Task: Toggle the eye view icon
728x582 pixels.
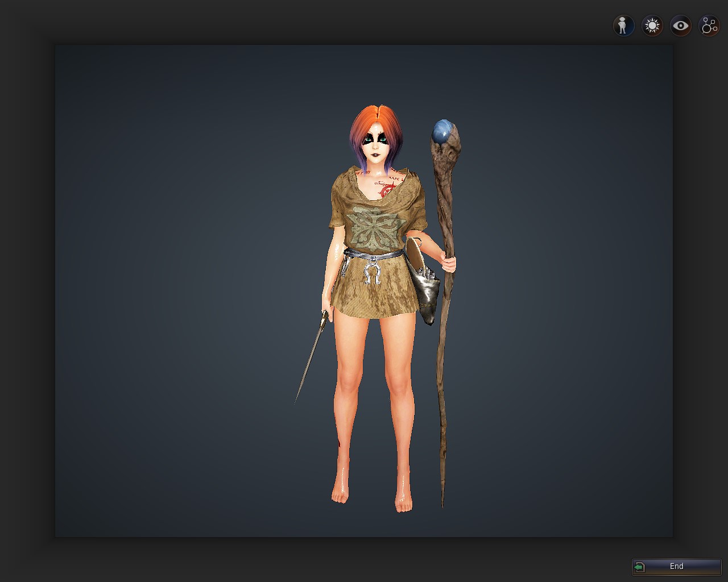Action: pos(680,26)
